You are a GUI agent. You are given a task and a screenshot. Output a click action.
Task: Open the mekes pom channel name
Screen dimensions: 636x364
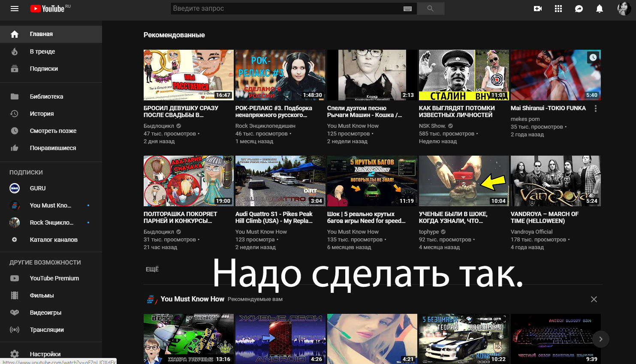[x=525, y=119]
